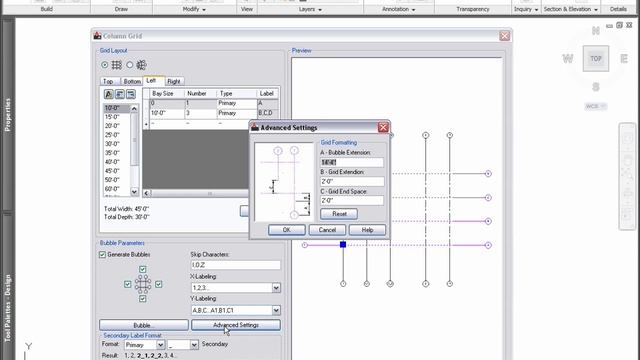640x360 pixels.
Task: Click the Number column header
Action: pyautogui.click(x=200, y=93)
